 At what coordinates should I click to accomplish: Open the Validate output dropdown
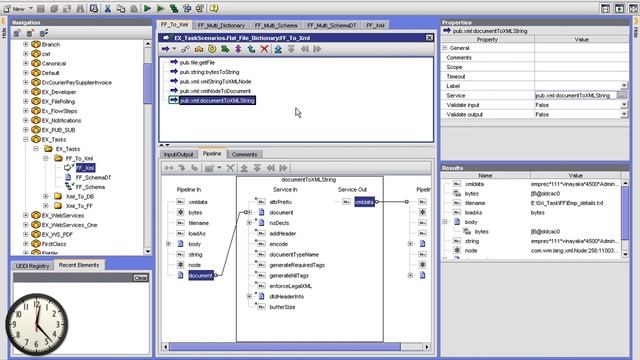point(624,114)
